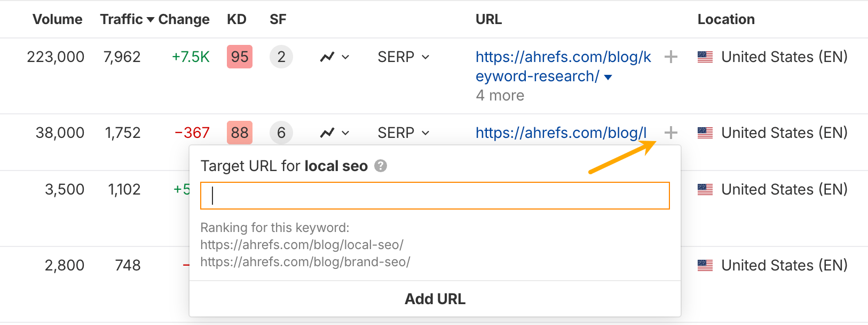Screen dimensions: 868x325
Task: Expand SERP dropdown in first row
Action: tap(403, 57)
